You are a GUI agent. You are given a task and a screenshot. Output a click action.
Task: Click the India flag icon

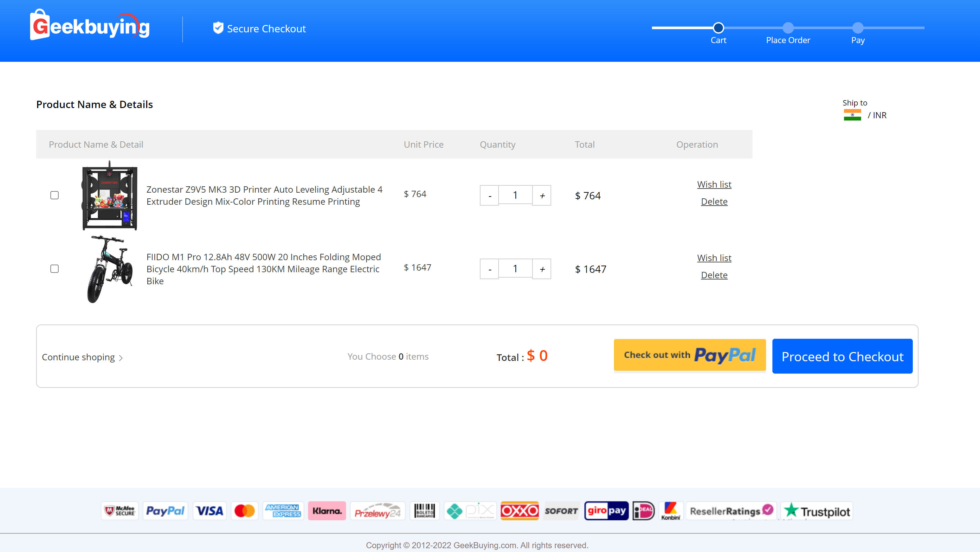click(852, 115)
